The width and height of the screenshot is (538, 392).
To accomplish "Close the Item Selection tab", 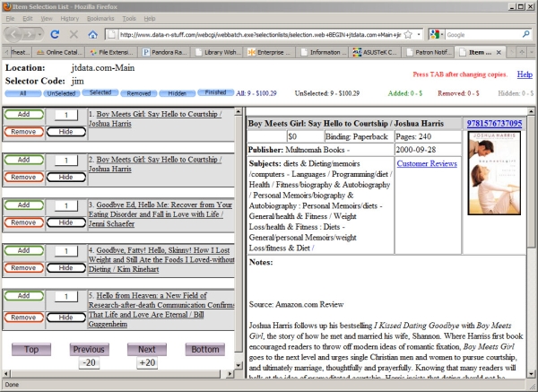I will point(499,52).
